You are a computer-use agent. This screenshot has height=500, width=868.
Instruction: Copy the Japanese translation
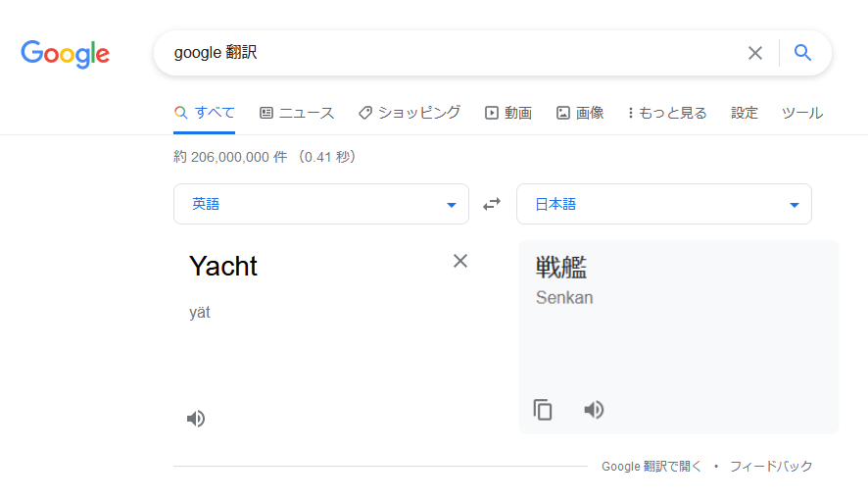click(x=543, y=410)
